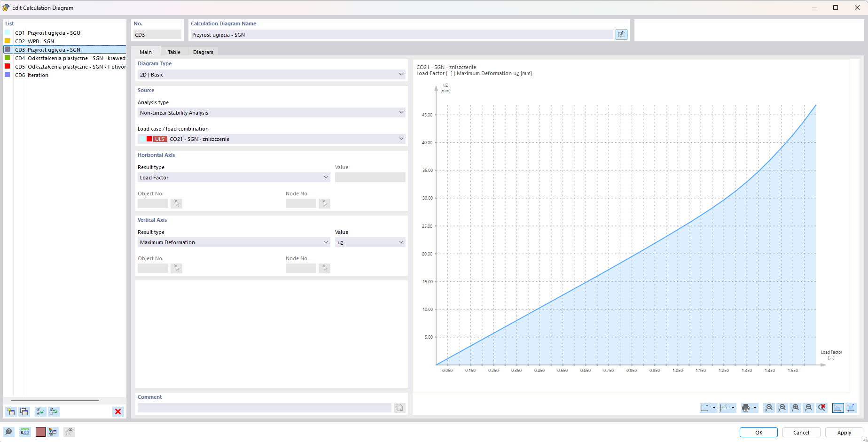Switch to the Diagram tab
868x442 pixels.
tap(203, 52)
